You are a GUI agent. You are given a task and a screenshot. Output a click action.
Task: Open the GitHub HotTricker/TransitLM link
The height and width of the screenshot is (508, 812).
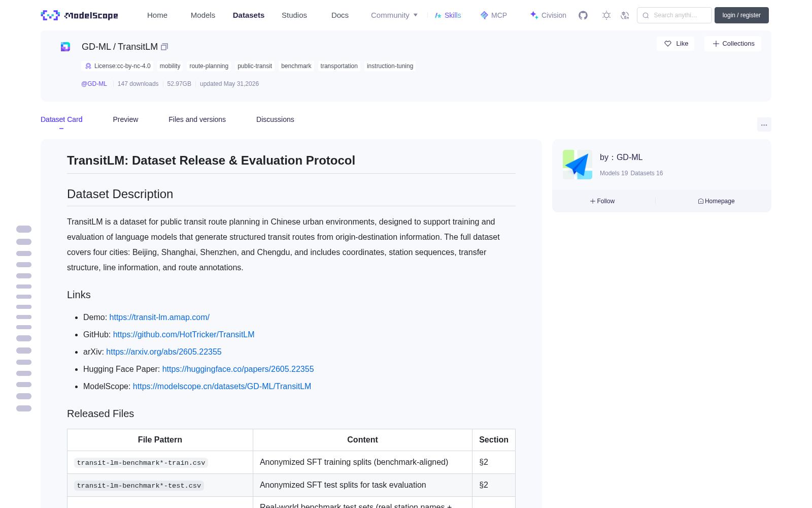[184, 335]
